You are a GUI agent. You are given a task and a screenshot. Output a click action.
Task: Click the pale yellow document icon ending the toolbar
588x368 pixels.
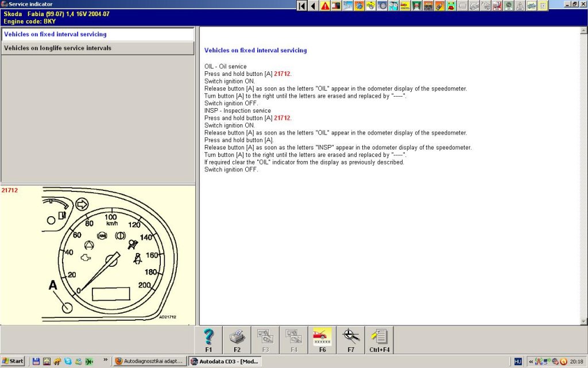[543, 6]
